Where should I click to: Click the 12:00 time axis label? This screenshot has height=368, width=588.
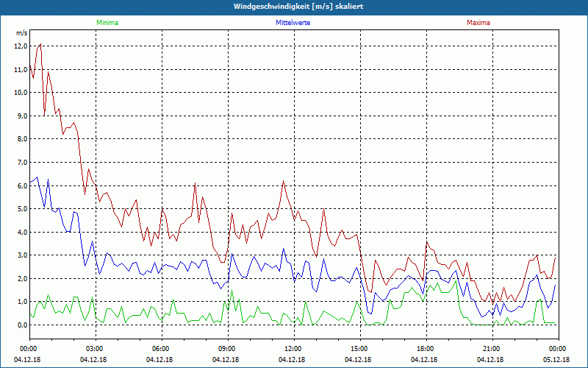294,349
